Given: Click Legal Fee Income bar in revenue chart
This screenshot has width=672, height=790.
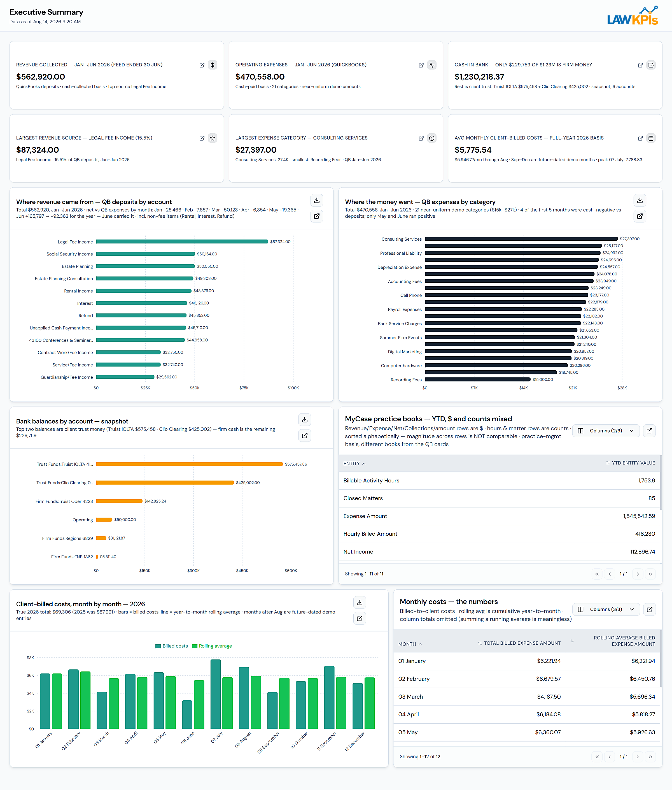Looking at the screenshot, I should pos(182,241).
